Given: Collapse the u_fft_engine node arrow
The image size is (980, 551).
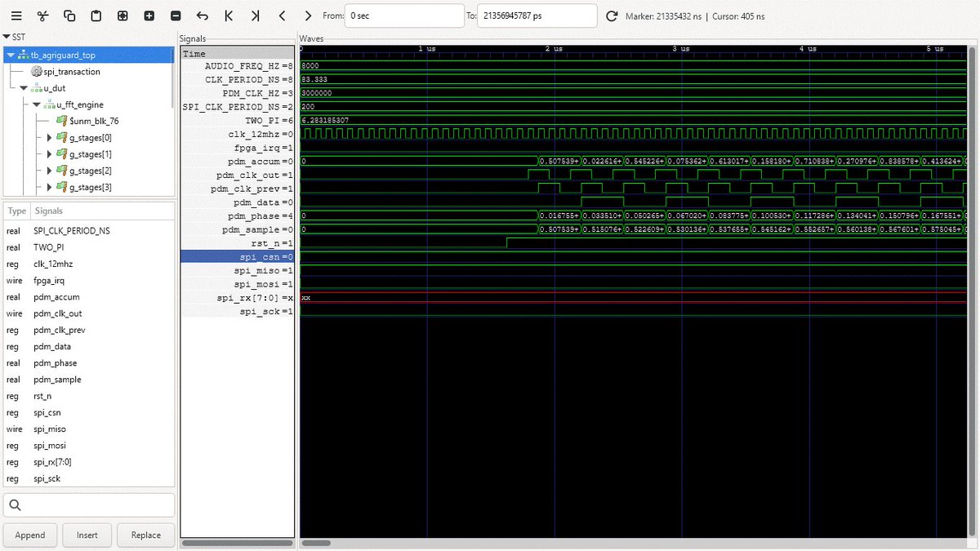Looking at the screenshot, I should click(x=37, y=104).
